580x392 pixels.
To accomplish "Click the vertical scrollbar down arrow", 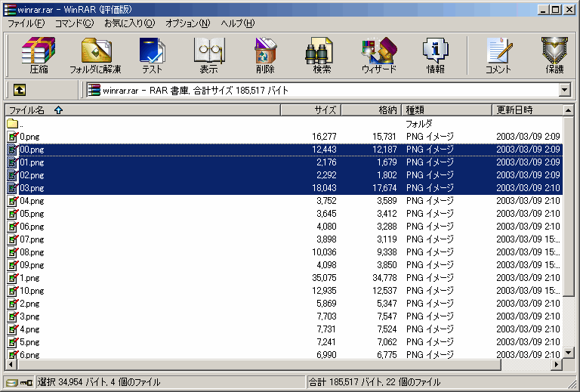I will pyautogui.click(x=568, y=352).
